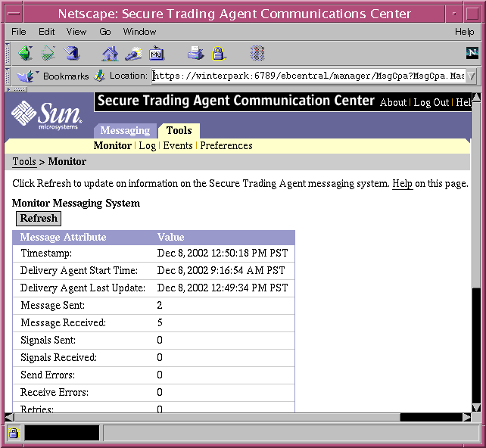
Task: Select the Monitor sub-tab
Action: point(113,145)
